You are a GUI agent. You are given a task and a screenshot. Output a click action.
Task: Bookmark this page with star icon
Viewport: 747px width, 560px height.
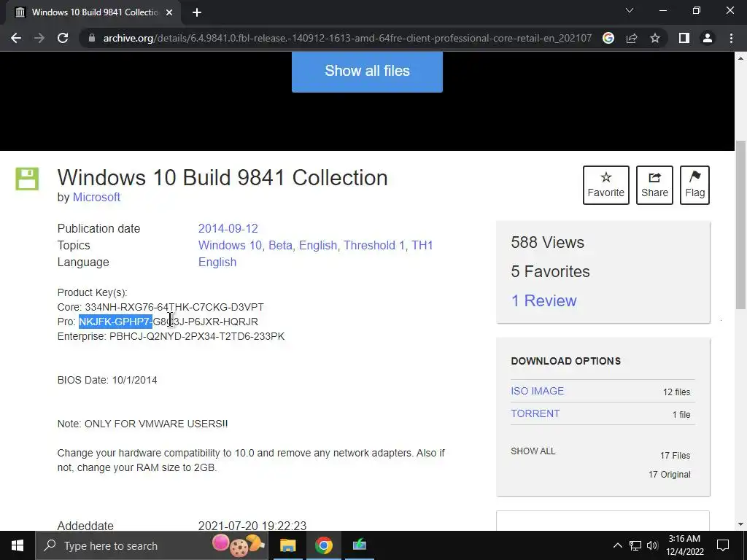coord(655,38)
